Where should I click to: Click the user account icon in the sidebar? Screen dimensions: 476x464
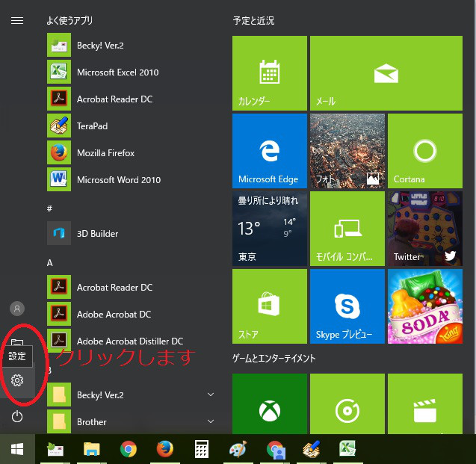(17, 309)
